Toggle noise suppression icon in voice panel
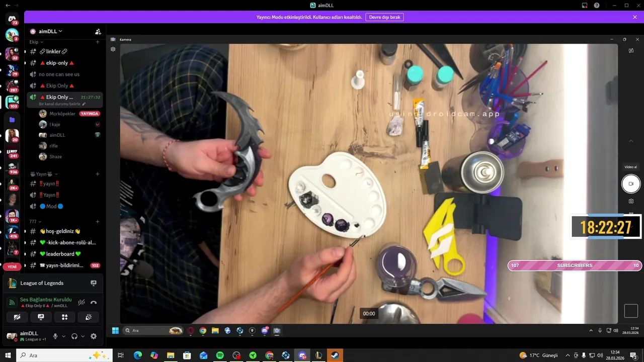The width and height of the screenshot is (644, 362). click(82, 303)
